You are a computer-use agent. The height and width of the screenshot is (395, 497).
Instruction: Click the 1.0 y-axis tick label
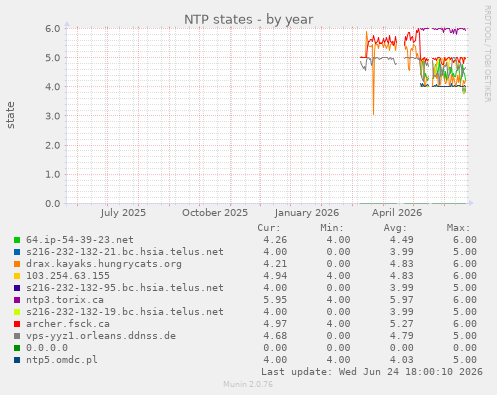pyautogui.click(x=53, y=174)
